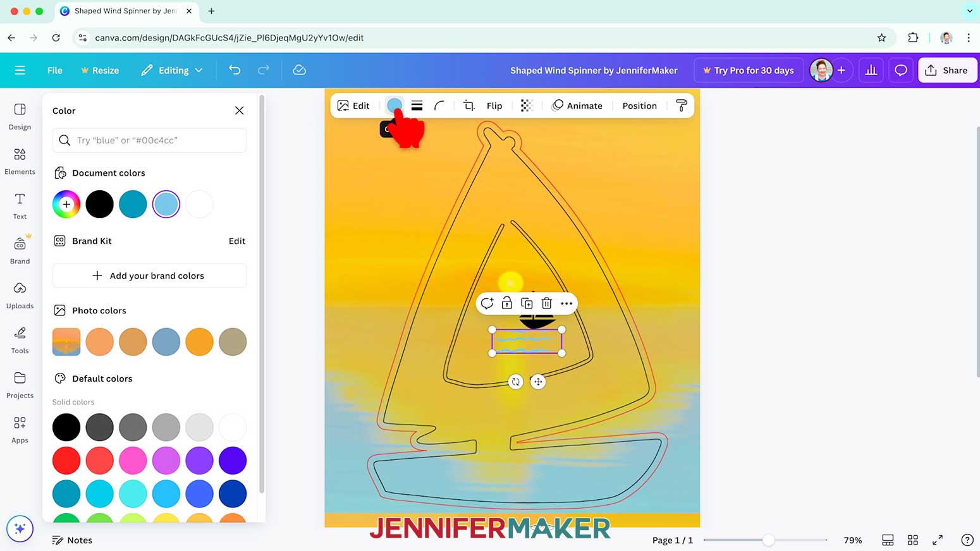This screenshot has width=980, height=551.
Task: Close the Color panel
Action: (x=240, y=111)
